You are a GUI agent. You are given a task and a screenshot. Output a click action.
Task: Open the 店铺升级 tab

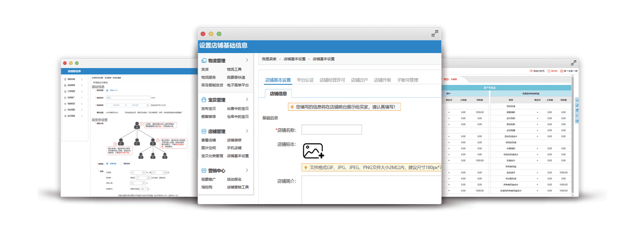(382, 80)
